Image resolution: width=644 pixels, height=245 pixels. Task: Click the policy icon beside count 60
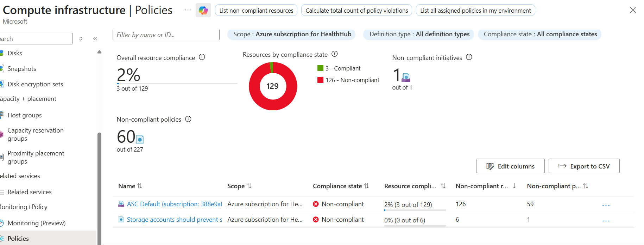pyautogui.click(x=140, y=139)
